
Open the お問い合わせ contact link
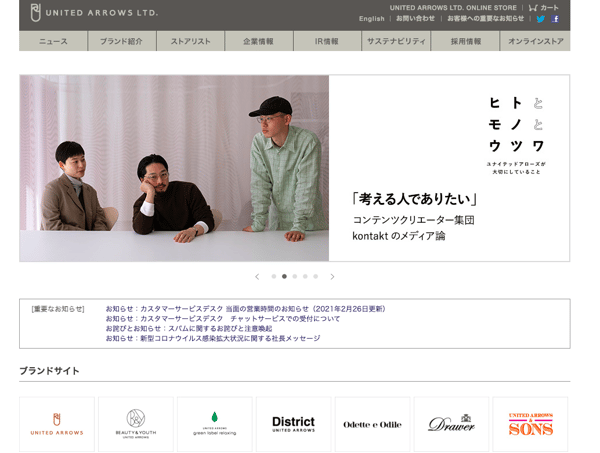pyautogui.click(x=415, y=18)
